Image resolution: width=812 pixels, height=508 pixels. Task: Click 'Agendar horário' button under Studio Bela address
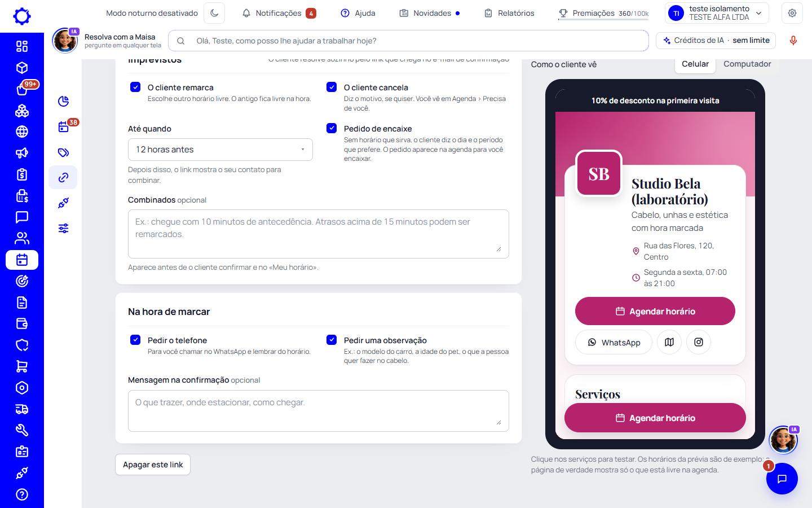pos(655,311)
